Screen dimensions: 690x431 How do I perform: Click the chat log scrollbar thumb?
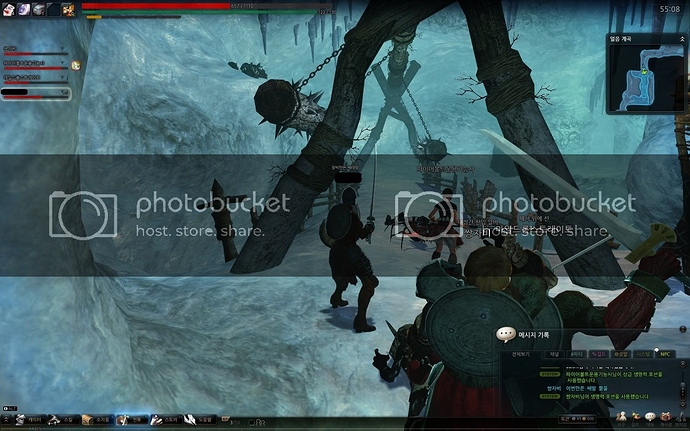point(683,391)
